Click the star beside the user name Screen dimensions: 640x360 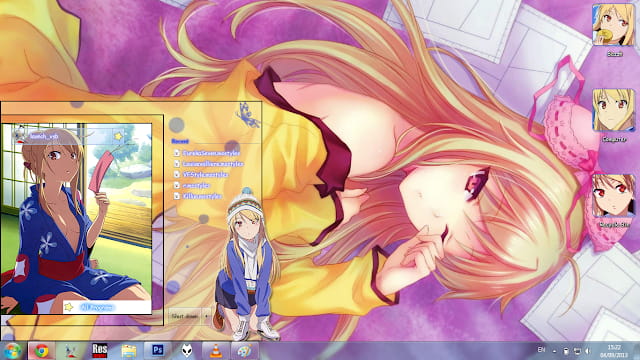click(x=118, y=136)
